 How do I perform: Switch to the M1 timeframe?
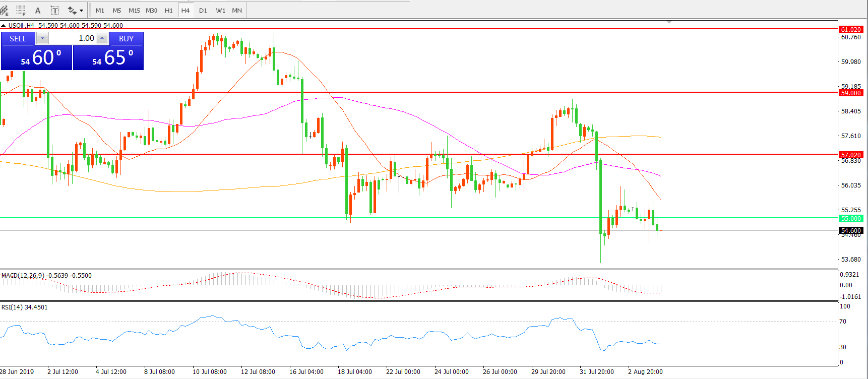coord(100,10)
